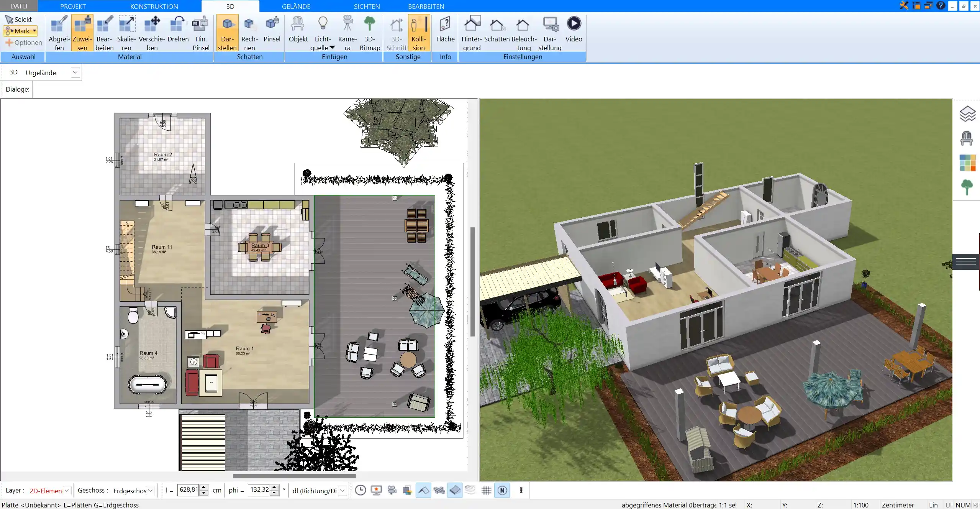Click the camera icon in bottom toolbar
The width and height of the screenshot is (980, 509).
pyautogui.click(x=392, y=490)
